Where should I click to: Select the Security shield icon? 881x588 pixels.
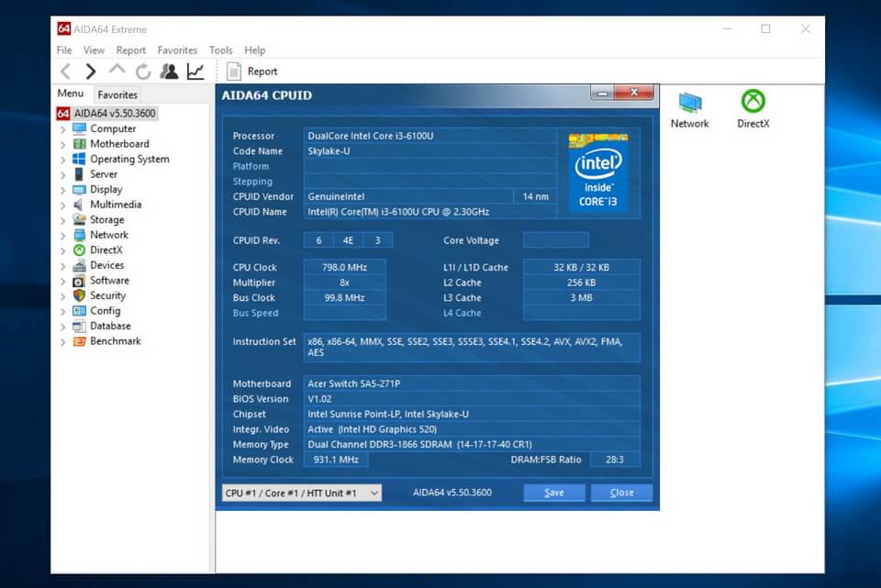(79, 295)
